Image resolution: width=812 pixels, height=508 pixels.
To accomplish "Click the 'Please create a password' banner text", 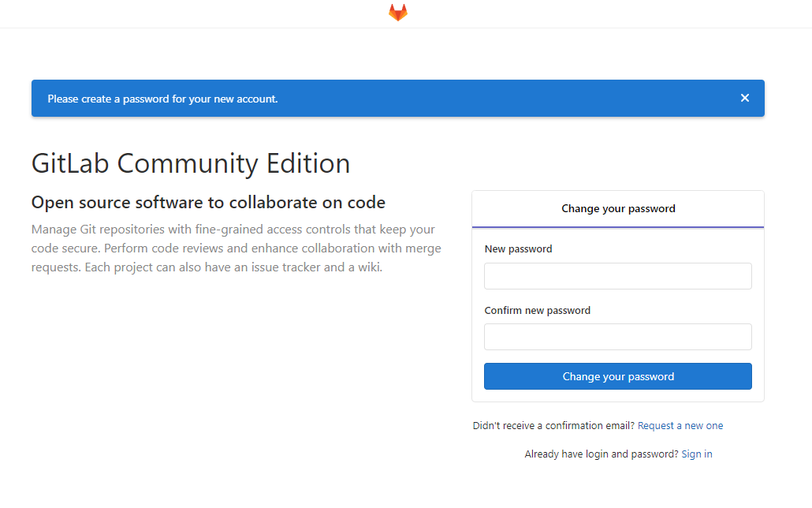I will click(162, 99).
